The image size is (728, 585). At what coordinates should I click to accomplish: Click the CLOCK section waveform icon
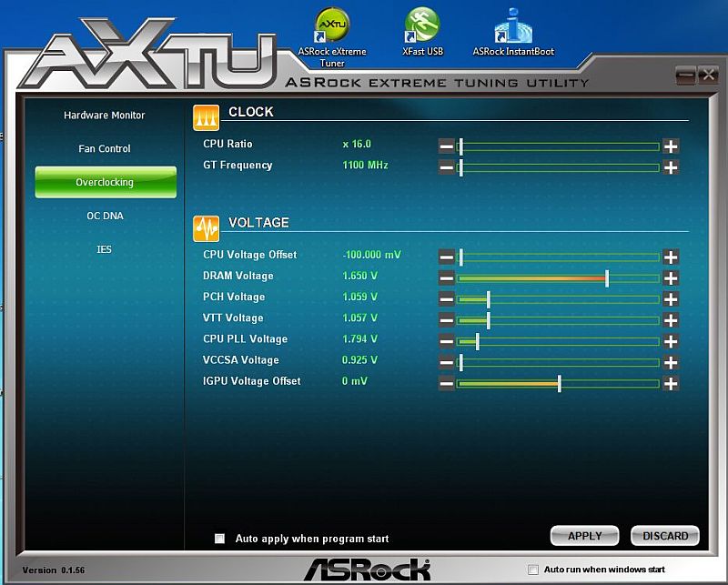pos(207,118)
